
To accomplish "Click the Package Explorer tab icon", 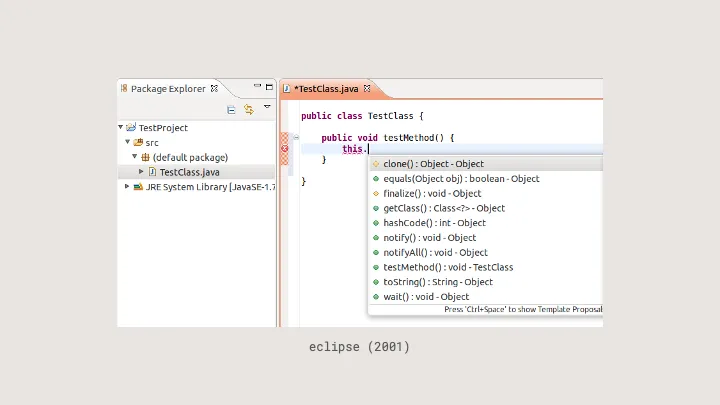I will point(124,88).
